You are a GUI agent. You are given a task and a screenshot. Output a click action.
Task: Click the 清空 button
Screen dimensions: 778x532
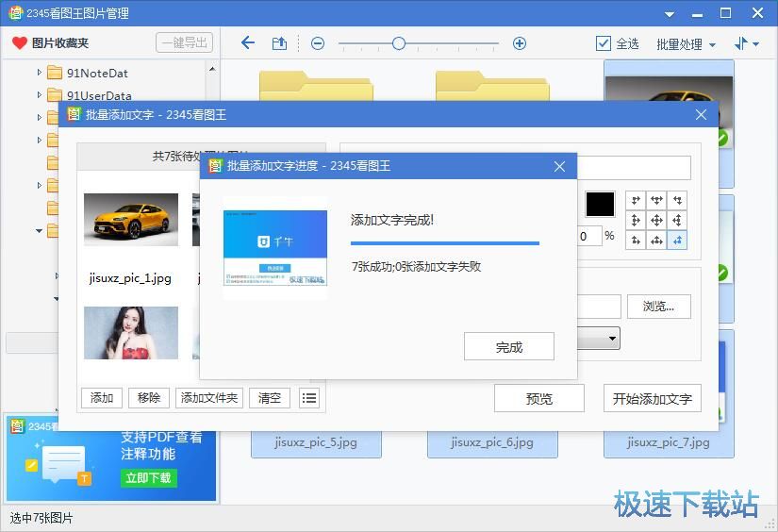[x=270, y=397]
